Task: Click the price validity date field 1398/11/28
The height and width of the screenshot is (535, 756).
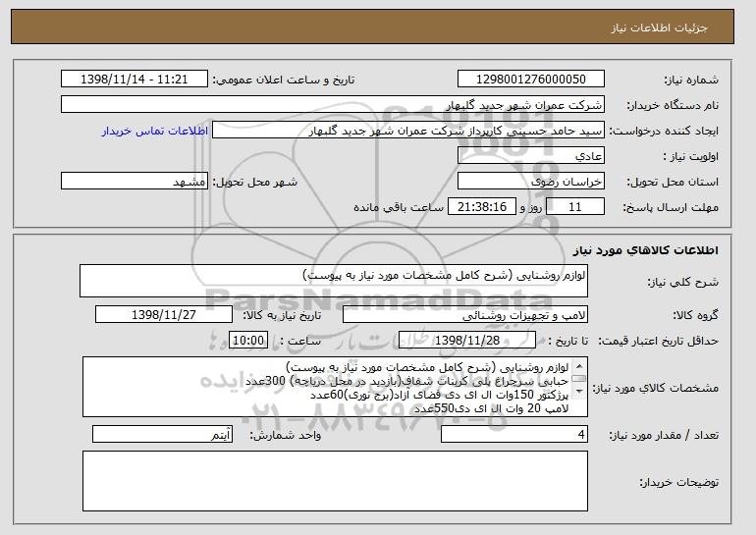Action: 467,341
